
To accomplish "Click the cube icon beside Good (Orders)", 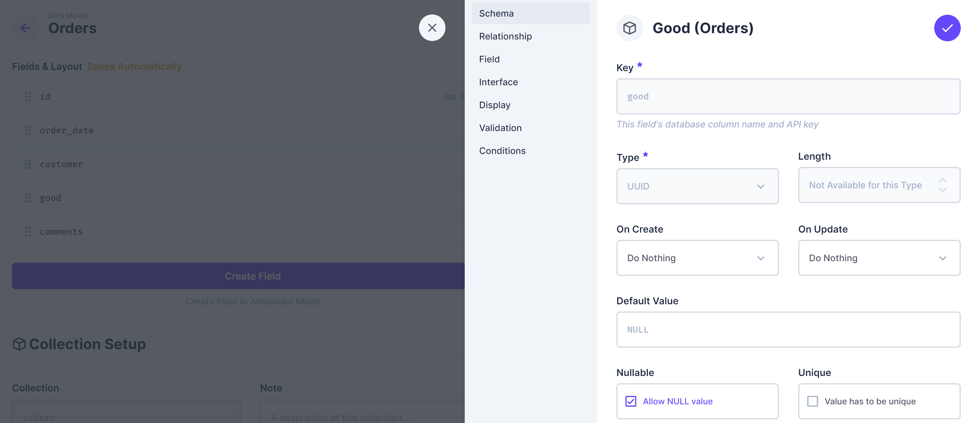I will coord(629,28).
